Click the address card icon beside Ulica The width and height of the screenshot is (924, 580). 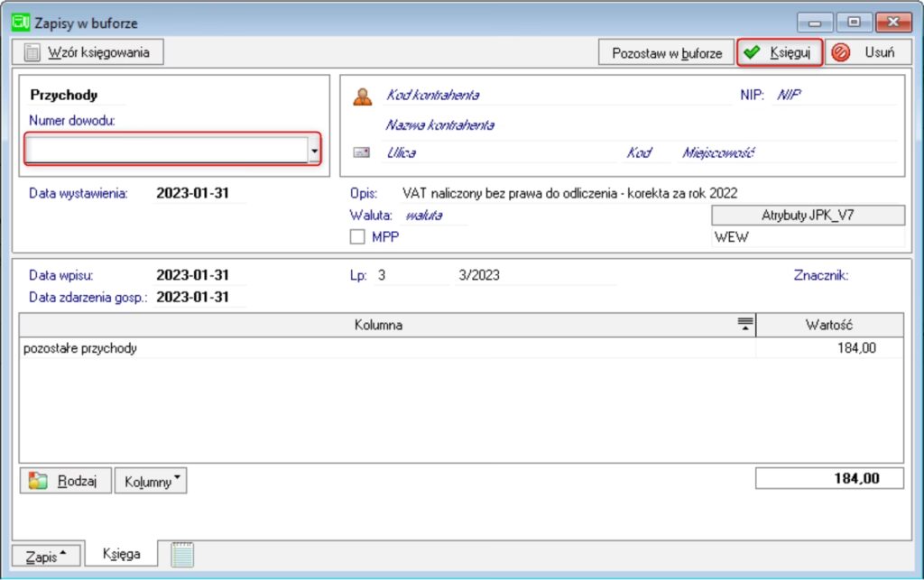click(362, 153)
